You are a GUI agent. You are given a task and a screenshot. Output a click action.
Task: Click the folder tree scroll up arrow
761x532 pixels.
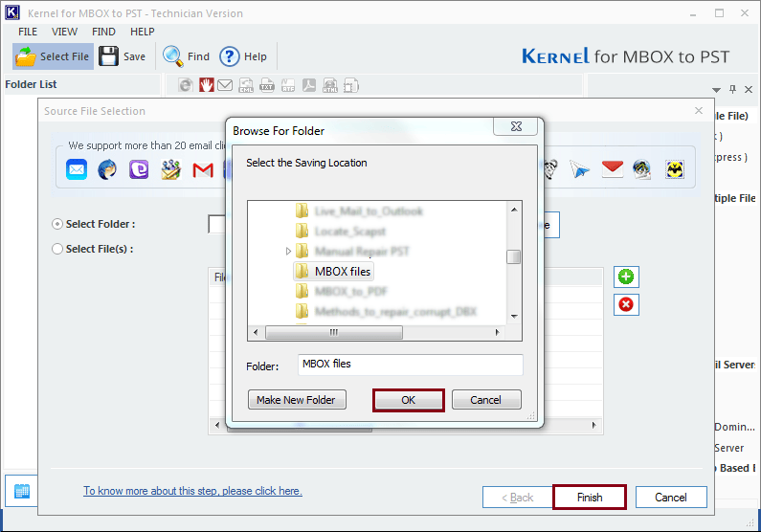(514, 210)
